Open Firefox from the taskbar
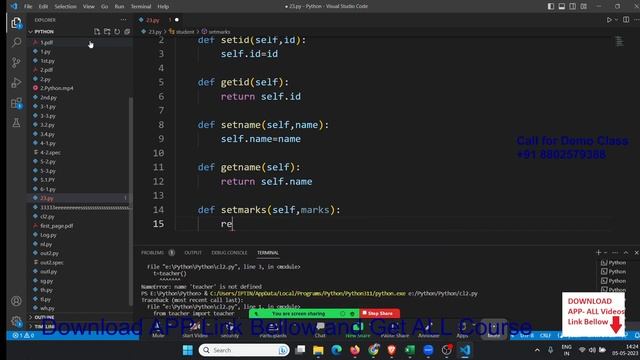The image size is (640, 360). coord(355,350)
